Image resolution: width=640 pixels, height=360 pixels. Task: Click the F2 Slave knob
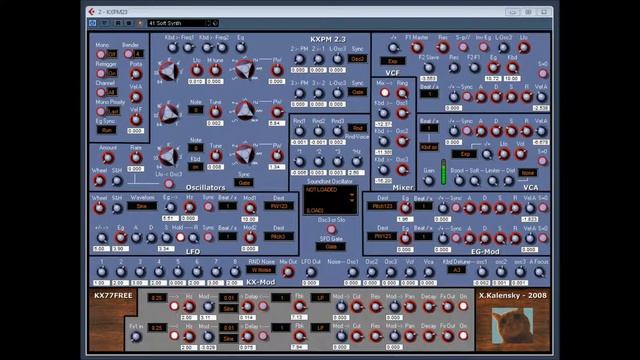coord(428,68)
